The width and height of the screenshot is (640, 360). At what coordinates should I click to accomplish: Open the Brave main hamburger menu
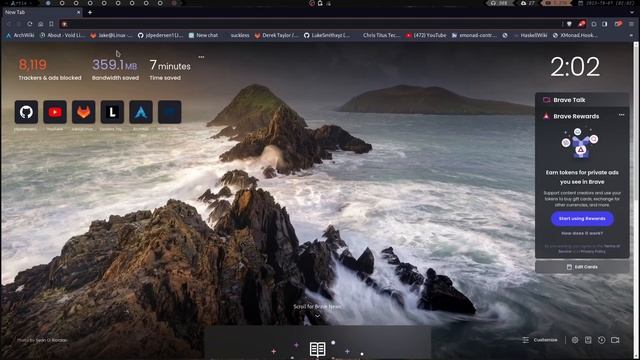(x=631, y=24)
